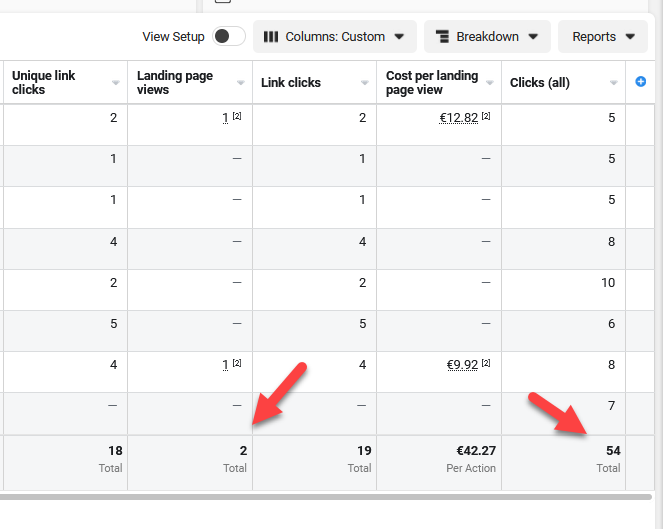Click sort arrow in Clicks (all) header
The height and width of the screenshot is (529, 663).
(x=615, y=83)
